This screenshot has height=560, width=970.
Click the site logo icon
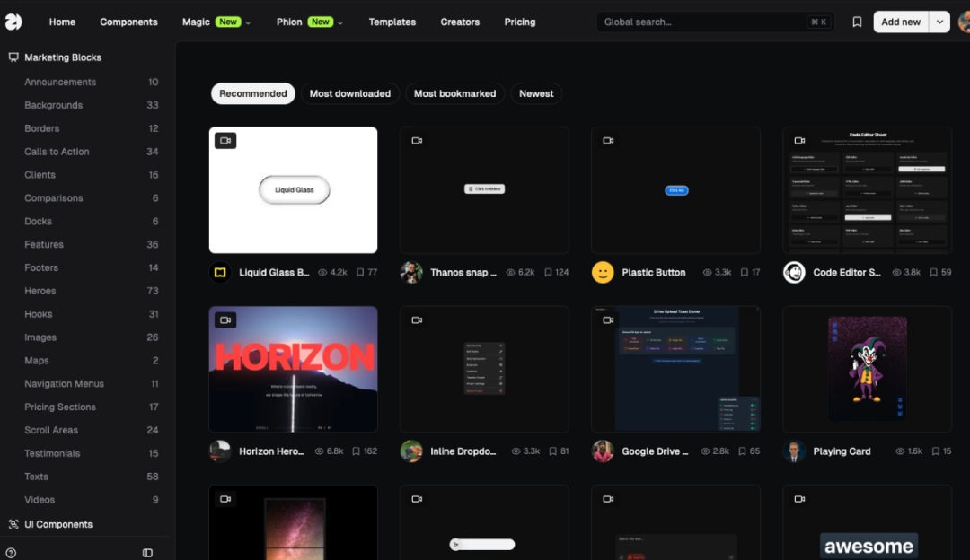[x=13, y=22]
